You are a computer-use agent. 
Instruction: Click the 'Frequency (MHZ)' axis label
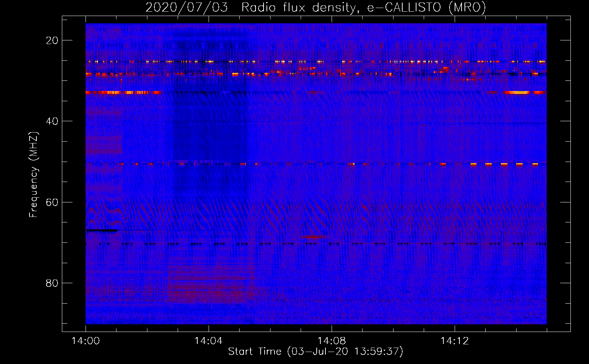pyautogui.click(x=33, y=174)
